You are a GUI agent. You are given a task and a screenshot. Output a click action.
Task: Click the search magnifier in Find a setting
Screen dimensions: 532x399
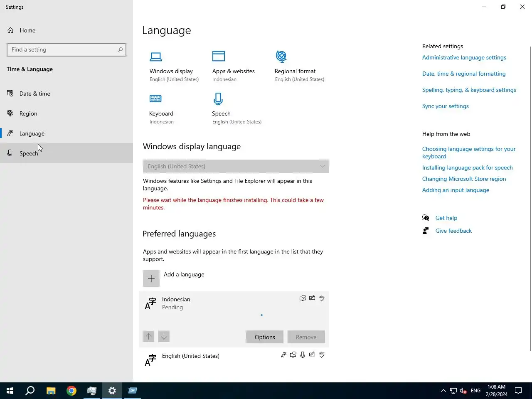click(120, 50)
